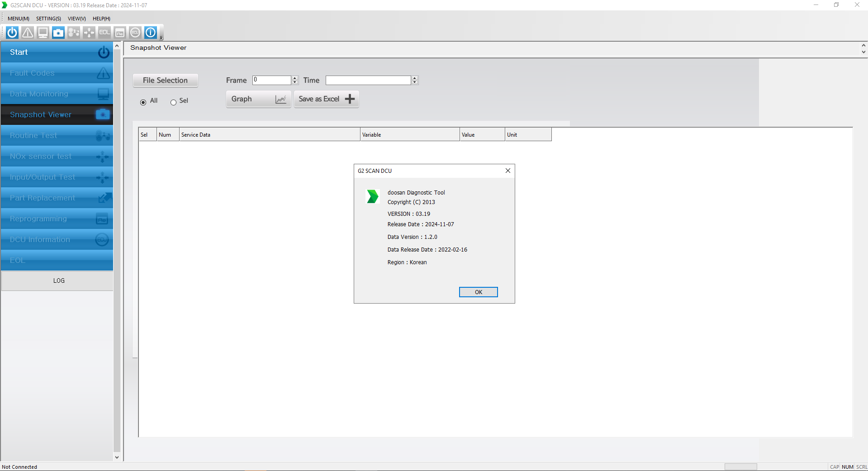Close the G2 SCAN DCU about dialog
The width and height of the screenshot is (868, 471).
pos(508,171)
